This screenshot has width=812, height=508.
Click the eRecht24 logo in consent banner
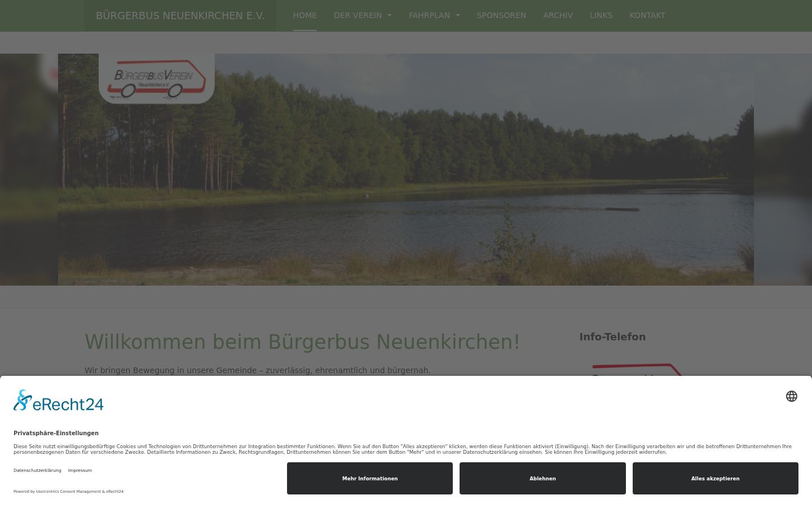[59, 400]
